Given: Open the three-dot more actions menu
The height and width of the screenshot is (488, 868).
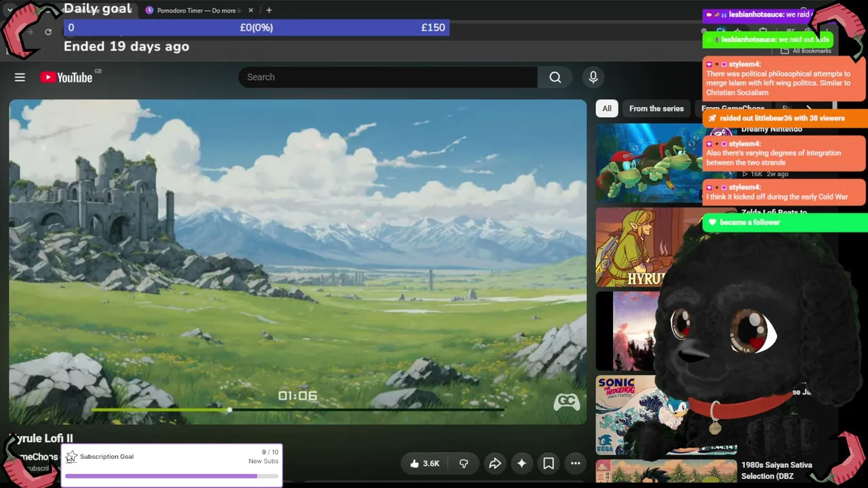Looking at the screenshot, I should (x=575, y=464).
